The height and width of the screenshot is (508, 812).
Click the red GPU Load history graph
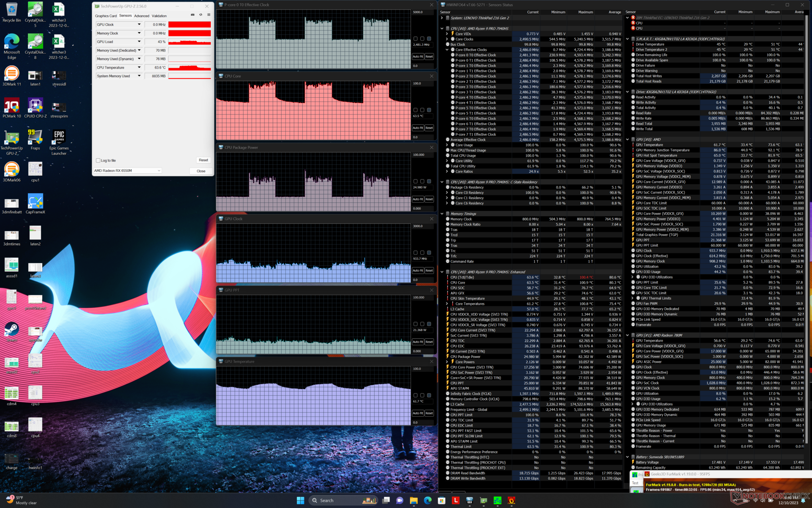click(x=189, y=42)
